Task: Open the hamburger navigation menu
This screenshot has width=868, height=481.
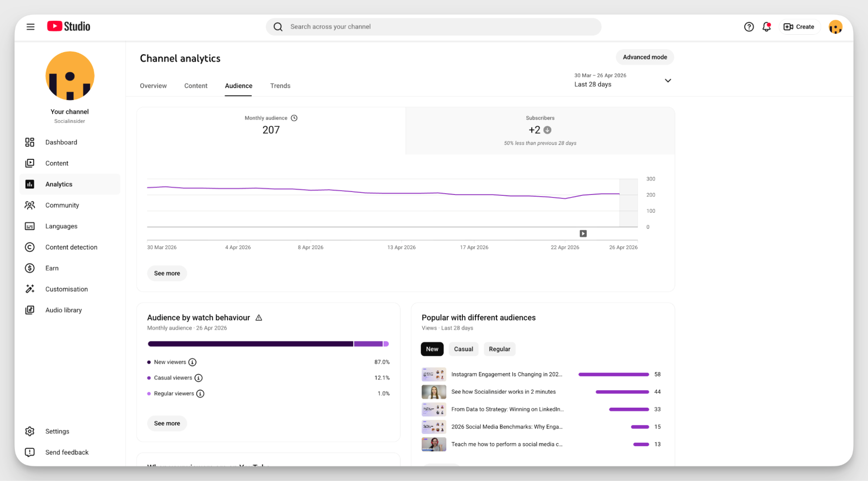Action: click(x=30, y=27)
